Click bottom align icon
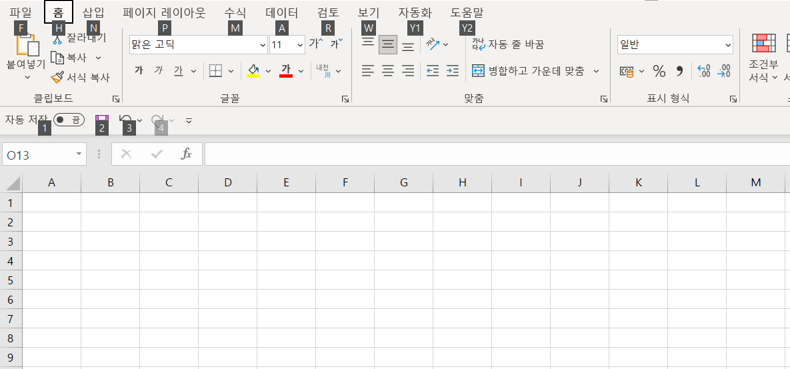Screen dimensions: 790x369 click(x=408, y=47)
